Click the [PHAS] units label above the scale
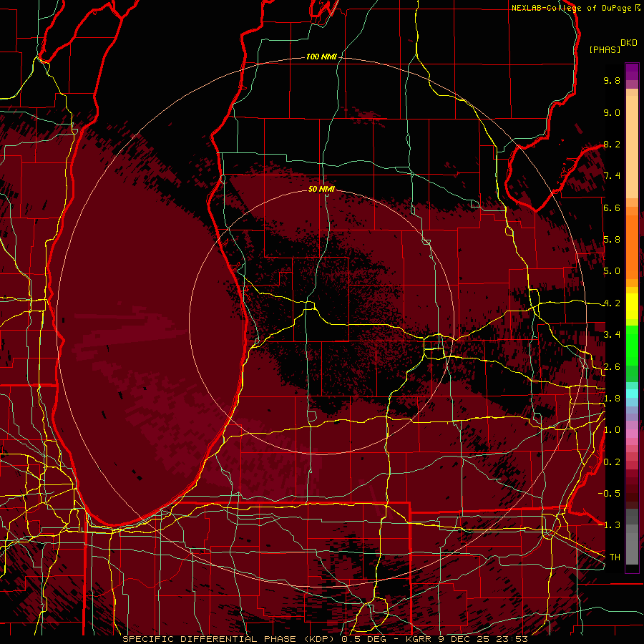The height and width of the screenshot is (644, 644). tap(605, 49)
